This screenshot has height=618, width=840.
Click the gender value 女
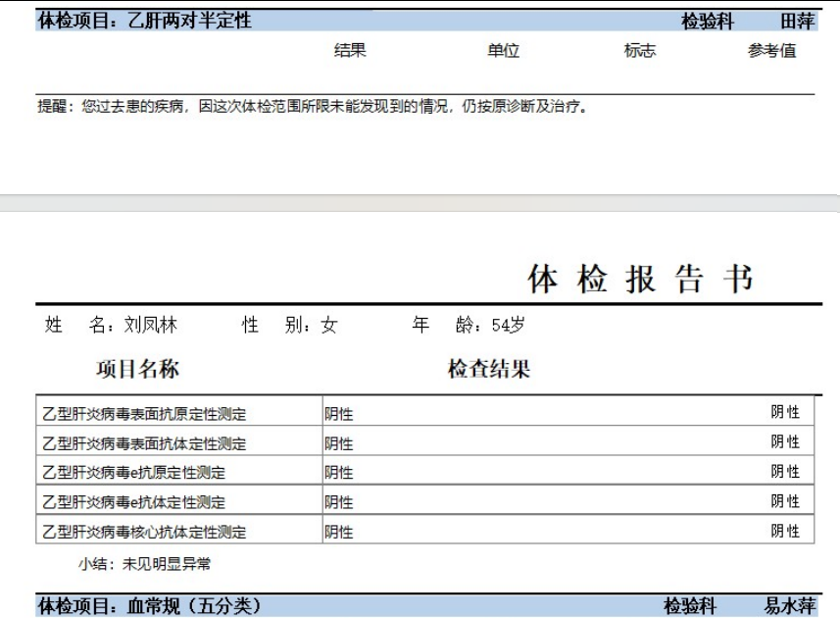[x=328, y=326]
